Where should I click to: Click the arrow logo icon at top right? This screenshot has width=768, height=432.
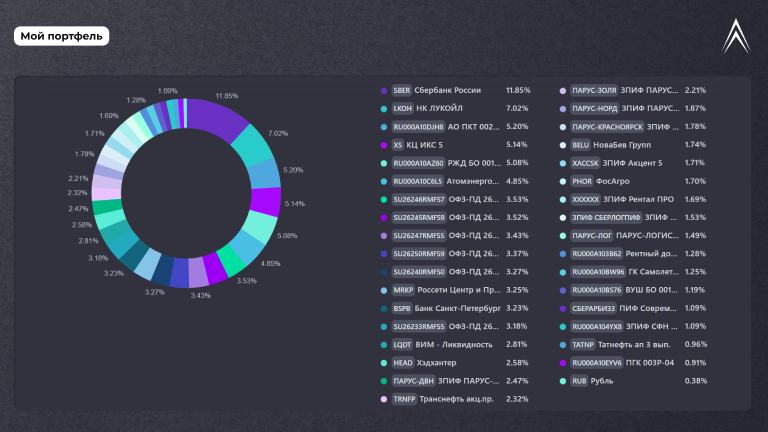(736, 36)
